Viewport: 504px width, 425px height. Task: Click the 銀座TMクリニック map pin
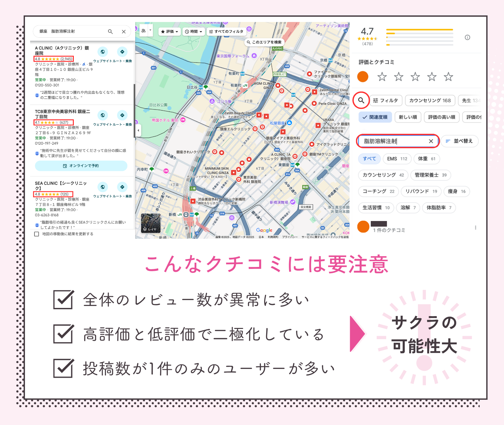pos(304,154)
